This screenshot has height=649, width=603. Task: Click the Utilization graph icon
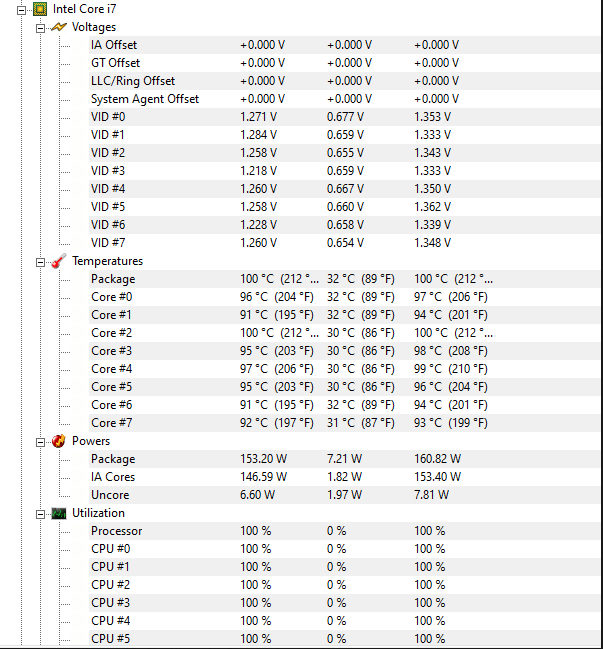pos(59,514)
